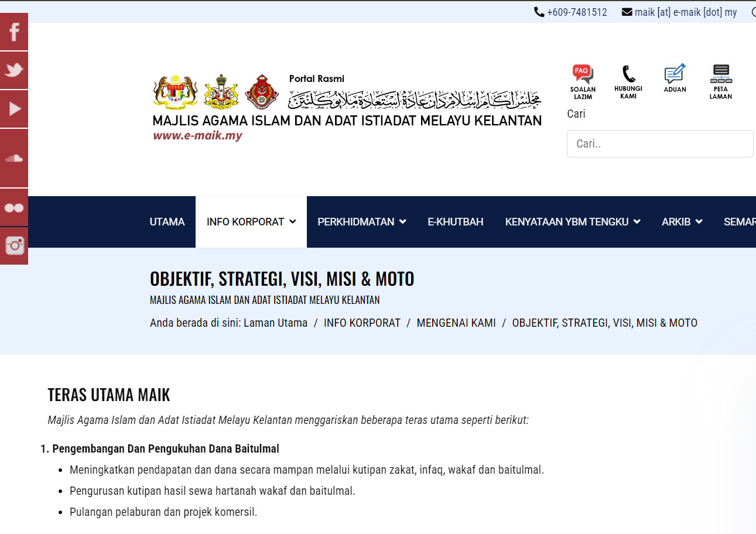756x534 pixels.
Task: Open the SoundCloud sidebar icon
Action: click(14, 158)
